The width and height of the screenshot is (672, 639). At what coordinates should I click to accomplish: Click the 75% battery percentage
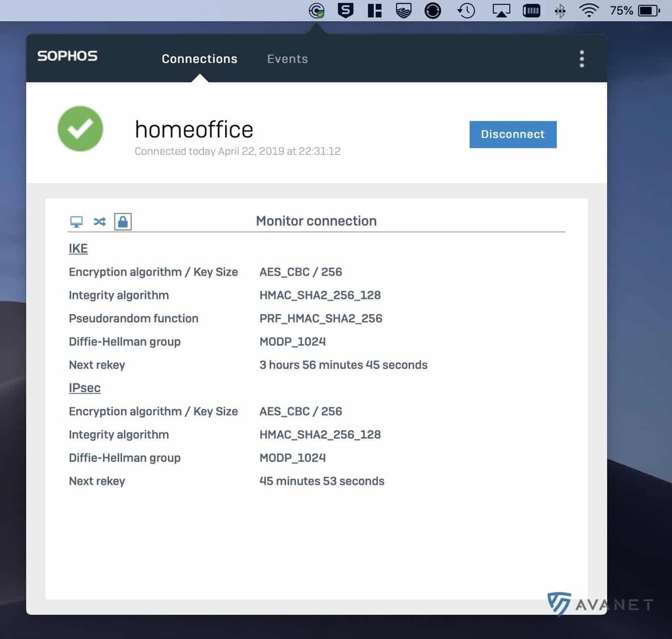[621, 11]
